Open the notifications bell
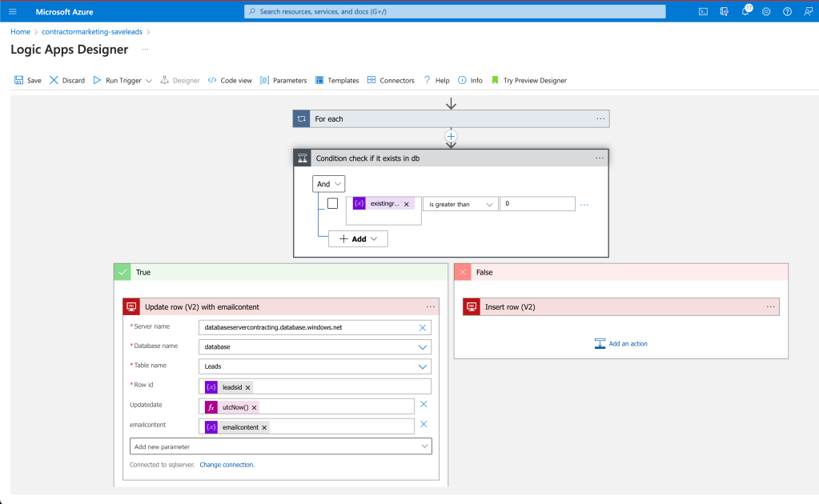Viewport: 819px width, 504px height. (x=745, y=11)
